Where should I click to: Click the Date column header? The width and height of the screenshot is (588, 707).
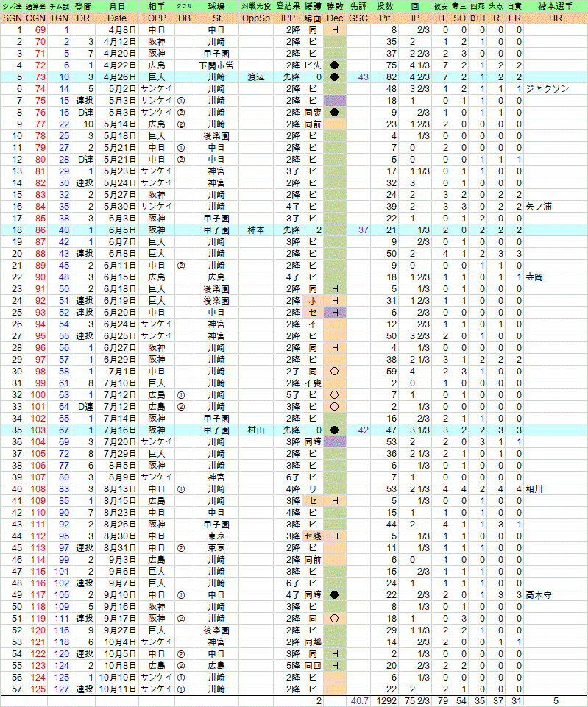(x=117, y=18)
